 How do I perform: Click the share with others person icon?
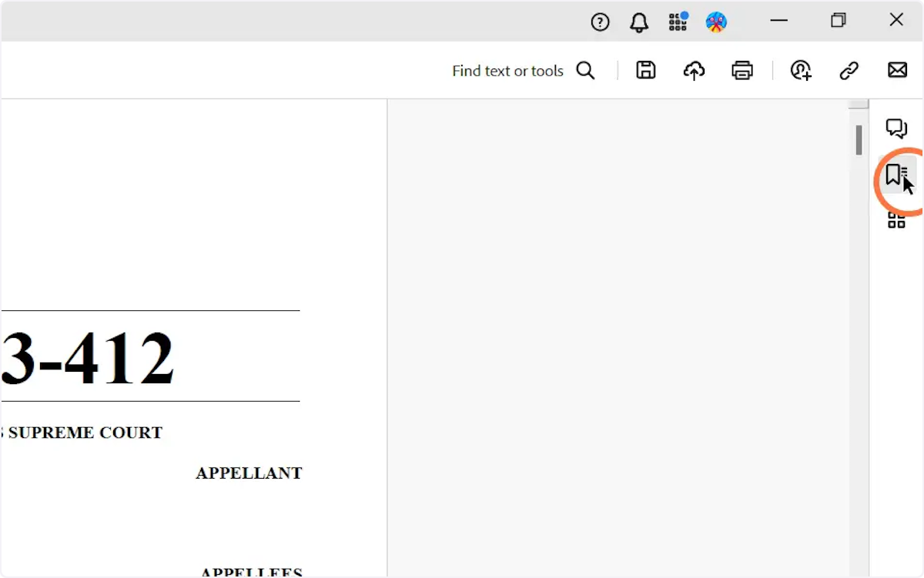[801, 71]
